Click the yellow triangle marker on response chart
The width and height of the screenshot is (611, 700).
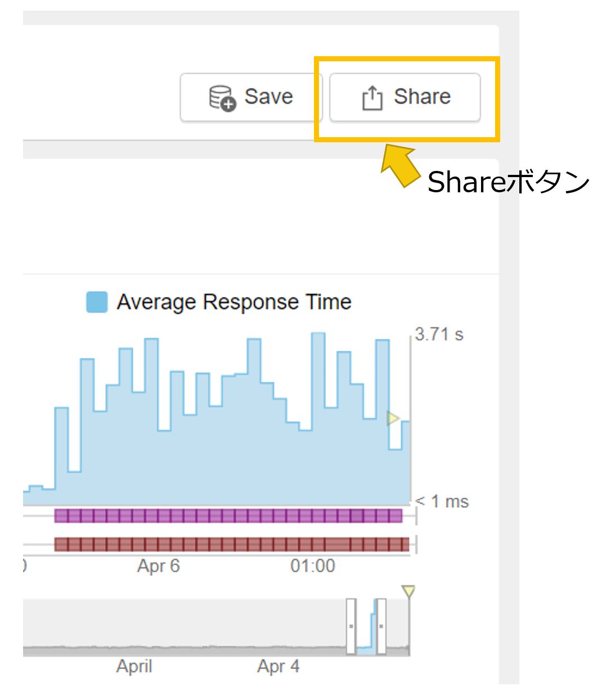pos(393,418)
